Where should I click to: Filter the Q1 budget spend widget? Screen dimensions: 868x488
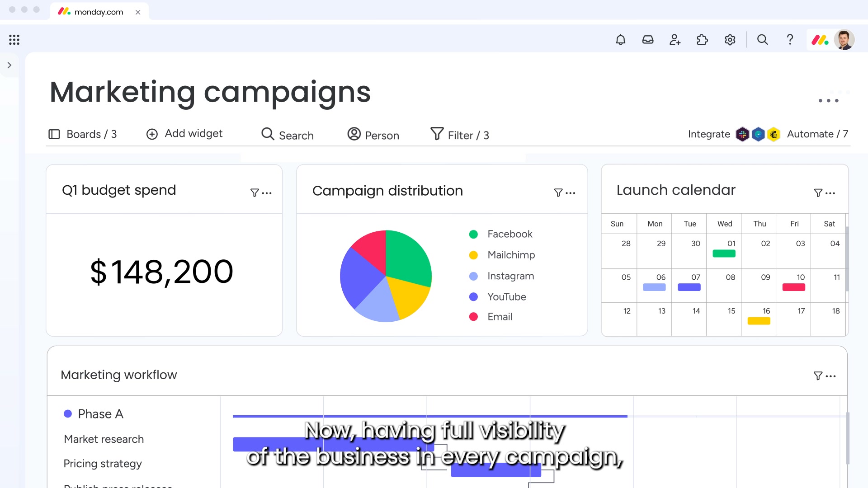[x=255, y=193]
